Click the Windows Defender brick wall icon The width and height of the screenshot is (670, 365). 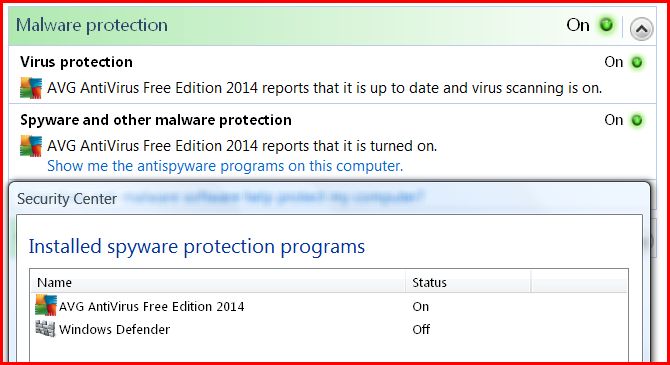[x=45, y=329]
